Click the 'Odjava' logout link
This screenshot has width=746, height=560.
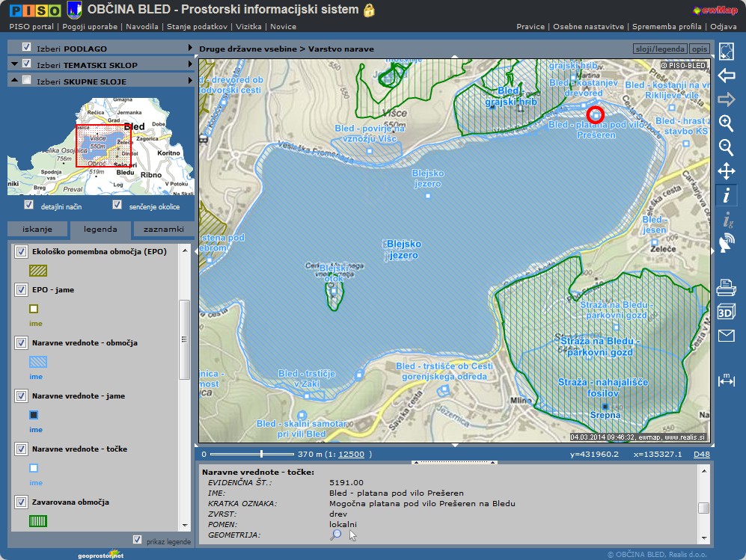[723, 26]
